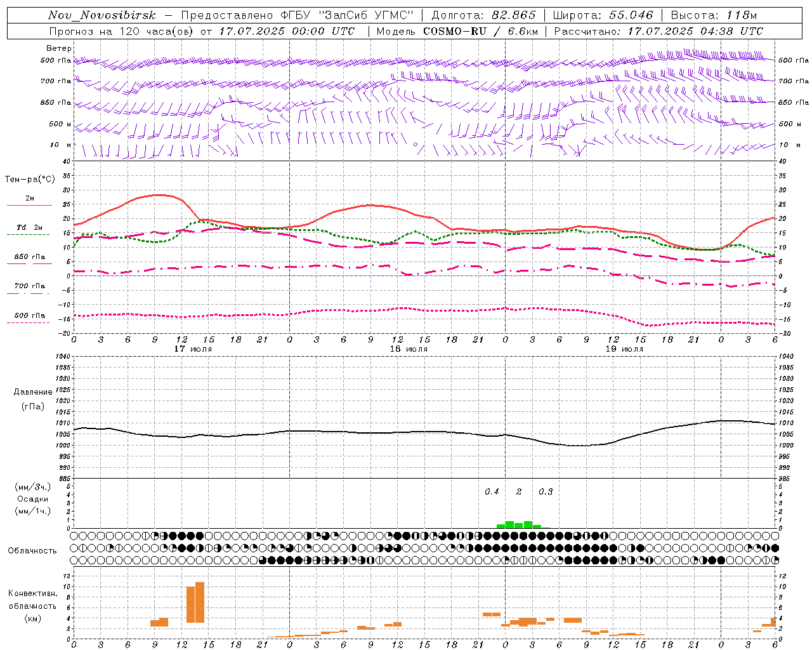Click the Облачность panel label

click(32, 551)
